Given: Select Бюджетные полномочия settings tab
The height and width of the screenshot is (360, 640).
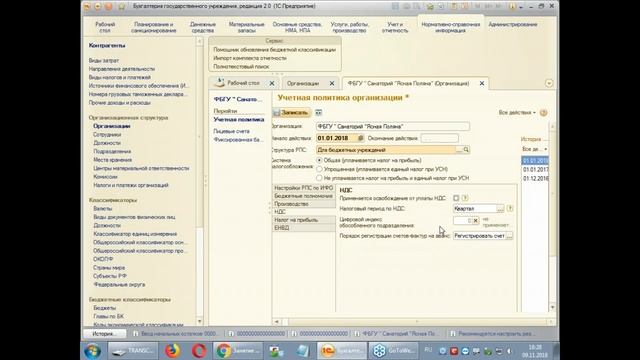Looking at the screenshot, I should point(304,196).
